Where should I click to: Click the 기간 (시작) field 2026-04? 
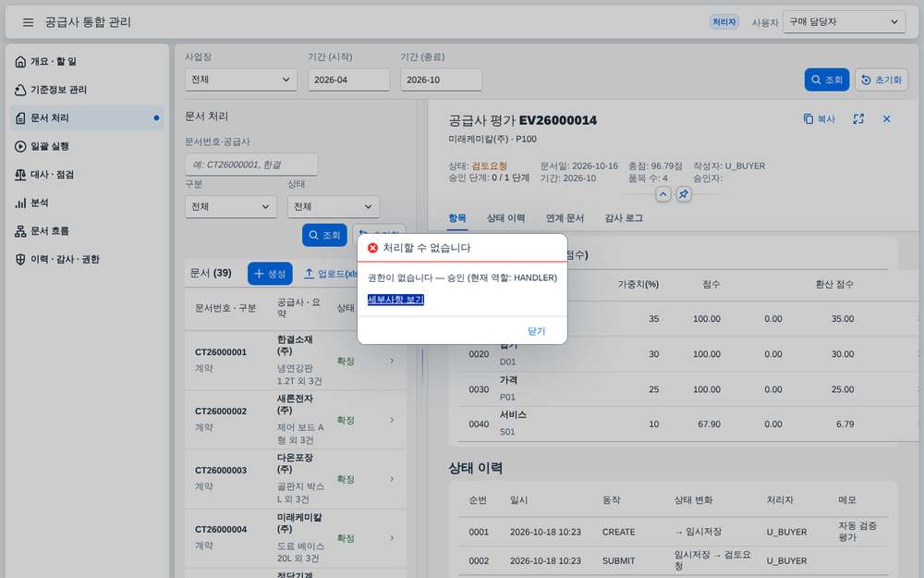pos(349,80)
